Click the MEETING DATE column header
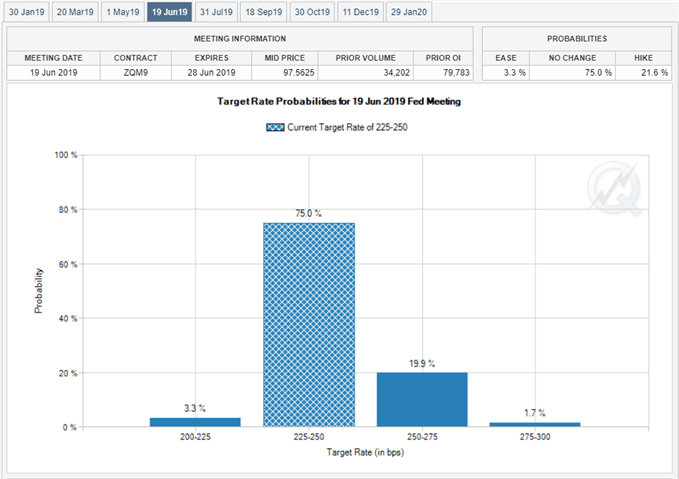Image resolution: width=679 pixels, height=479 pixels. 53,58
